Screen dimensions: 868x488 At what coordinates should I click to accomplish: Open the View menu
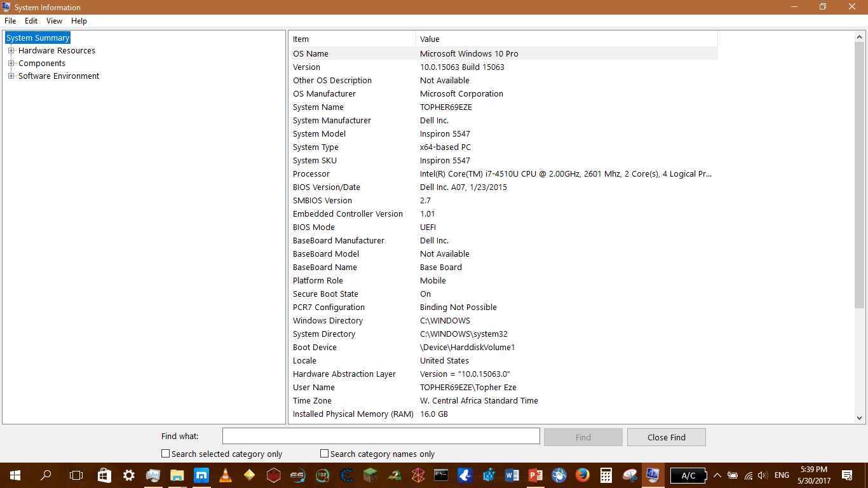point(54,21)
